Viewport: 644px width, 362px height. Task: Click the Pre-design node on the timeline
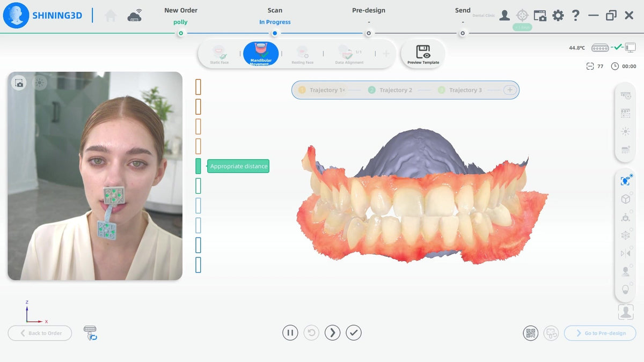point(369,33)
